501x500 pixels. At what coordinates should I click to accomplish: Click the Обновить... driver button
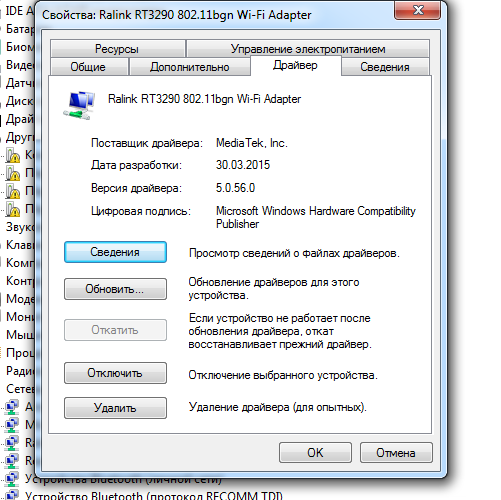[115, 289]
